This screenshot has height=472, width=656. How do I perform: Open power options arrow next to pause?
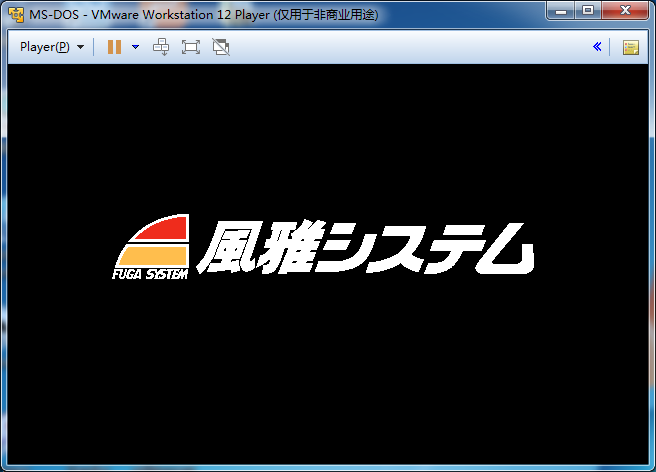135,47
